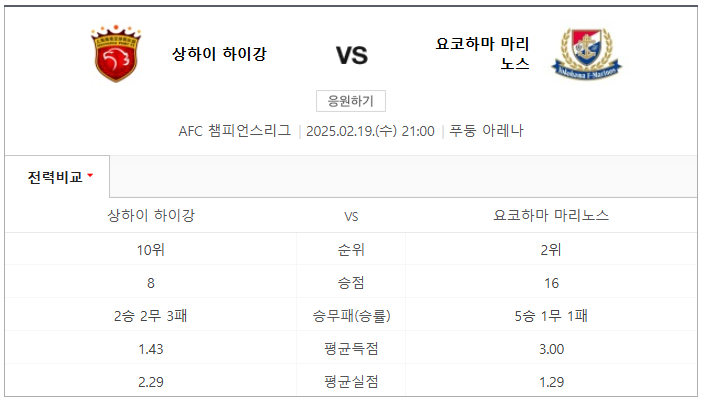Click the Shanghai Haigang red team crest

pyautogui.click(x=116, y=54)
